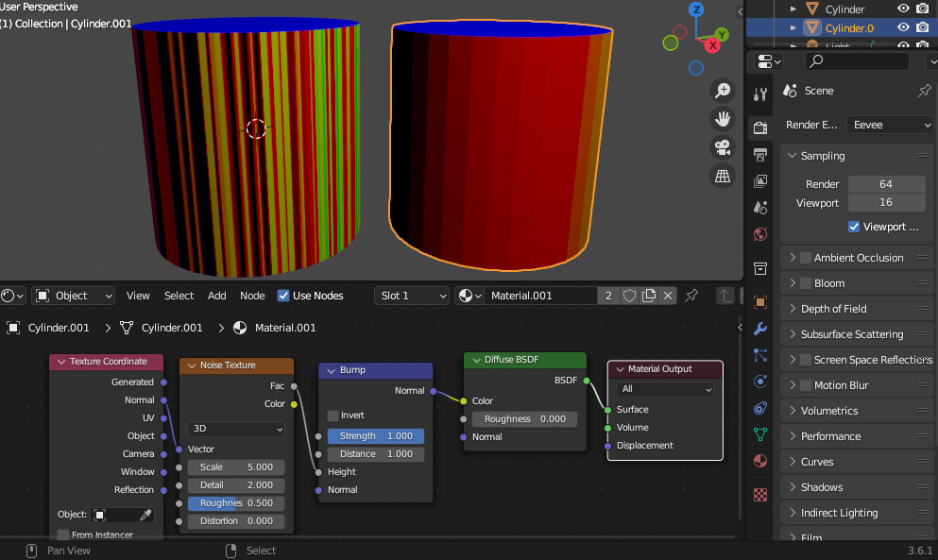
Task: Toggle the Use Nodes checkbox
Action: point(283,296)
